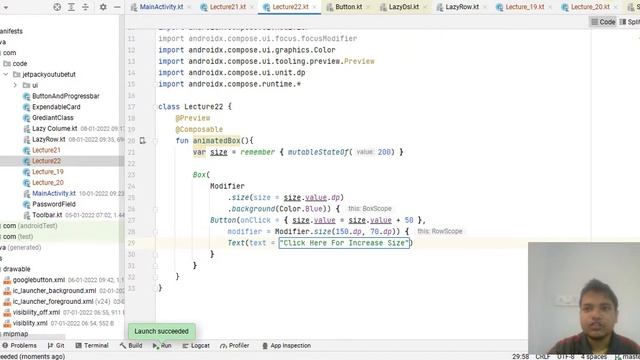Open the Profiler tool window
The height and width of the screenshot is (360, 640).
click(x=235, y=346)
